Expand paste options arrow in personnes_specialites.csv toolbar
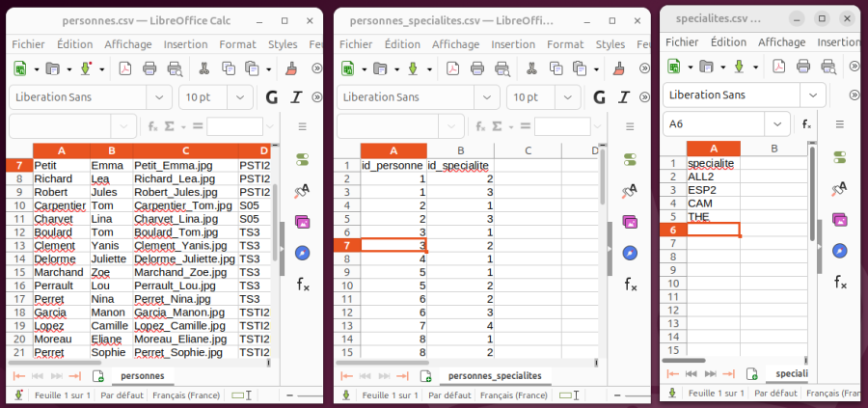The height and width of the screenshot is (408, 868). coord(596,69)
